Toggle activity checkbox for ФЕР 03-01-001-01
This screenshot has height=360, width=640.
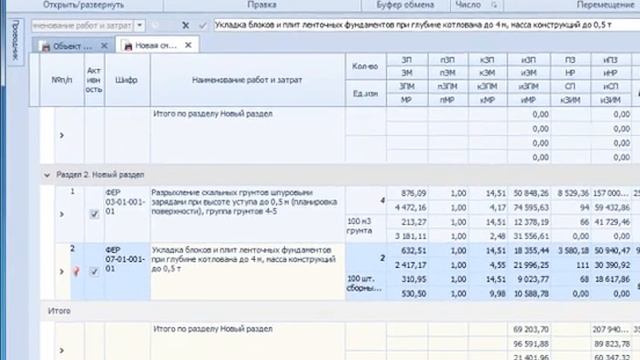click(94, 214)
